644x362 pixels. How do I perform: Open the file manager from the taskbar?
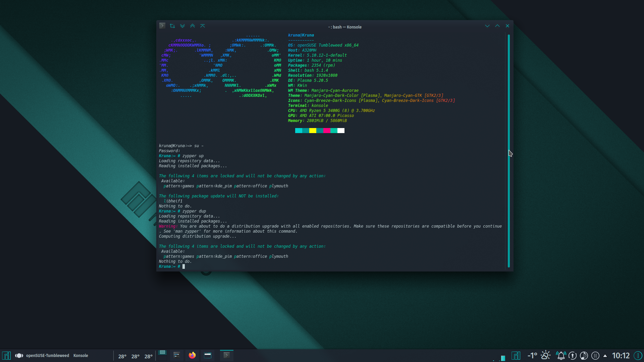208,355
